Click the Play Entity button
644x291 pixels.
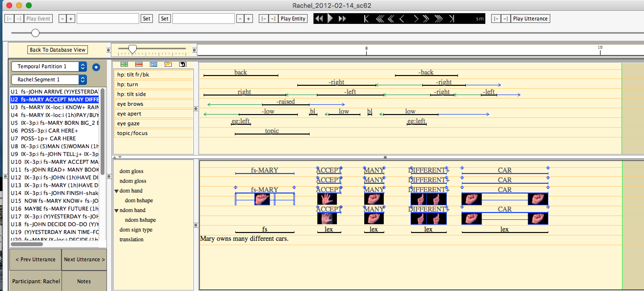[x=293, y=19]
